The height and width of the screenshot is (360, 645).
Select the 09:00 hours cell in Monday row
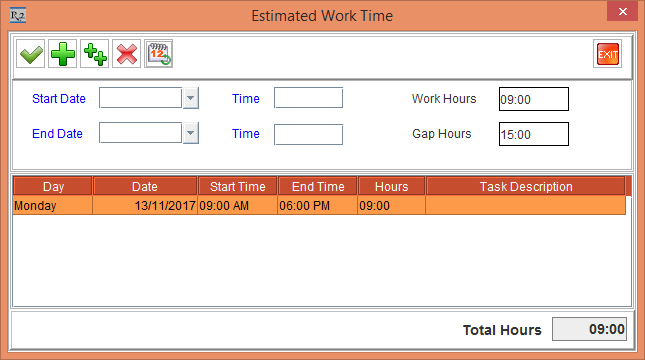tap(392, 205)
